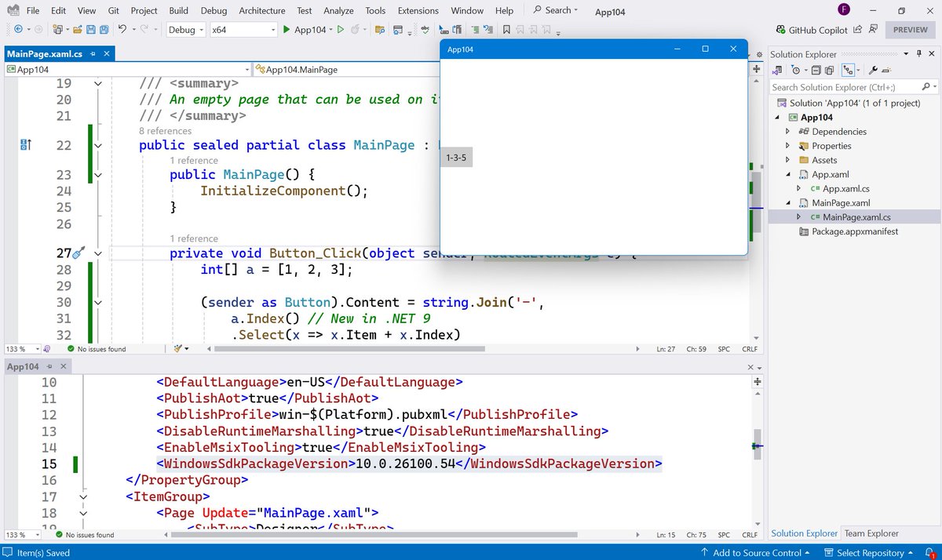Screen dimensions: 942x560
Task: Expand the Assets folder node
Action: tap(788, 160)
